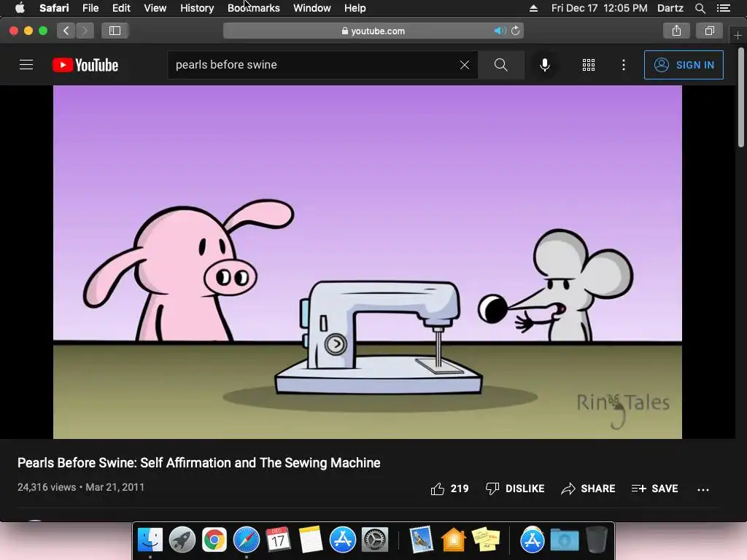Open Finder from the Dock
Image resolution: width=747 pixels, height=560 pixels.
[150, 540]
